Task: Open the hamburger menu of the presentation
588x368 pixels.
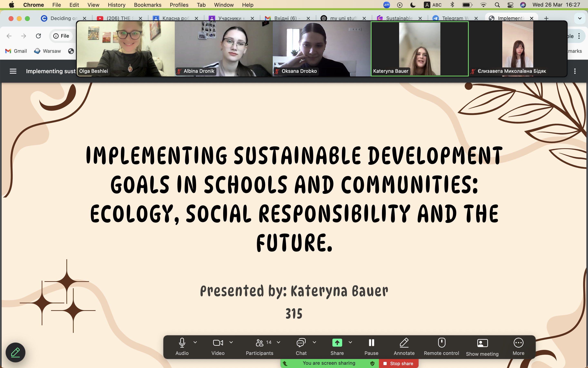Action: 13,71
